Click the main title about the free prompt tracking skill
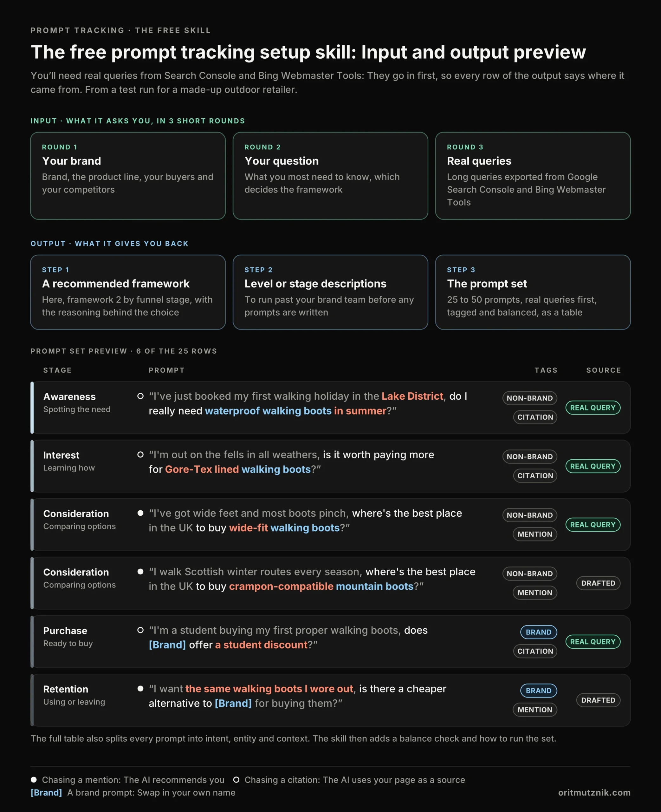 click(308, 52)
